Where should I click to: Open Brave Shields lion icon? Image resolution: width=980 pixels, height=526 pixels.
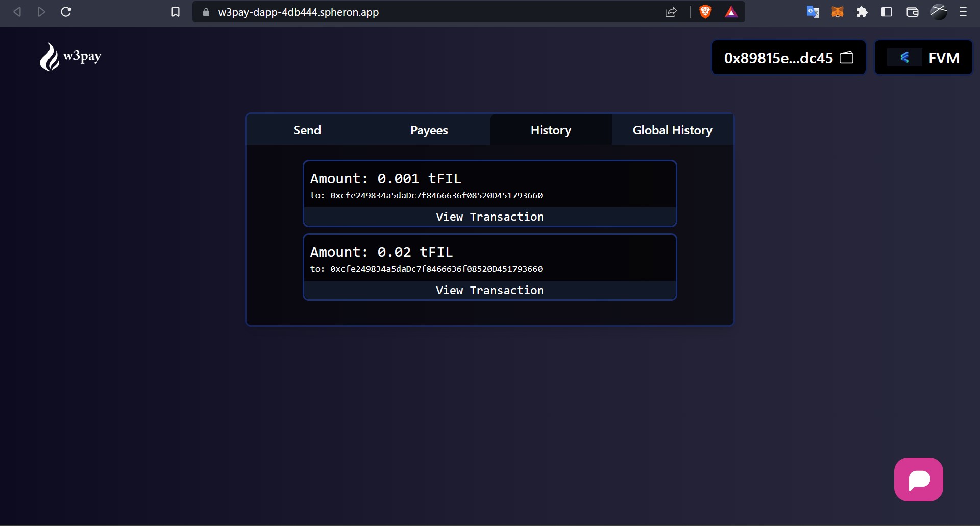tap(705, 12)
